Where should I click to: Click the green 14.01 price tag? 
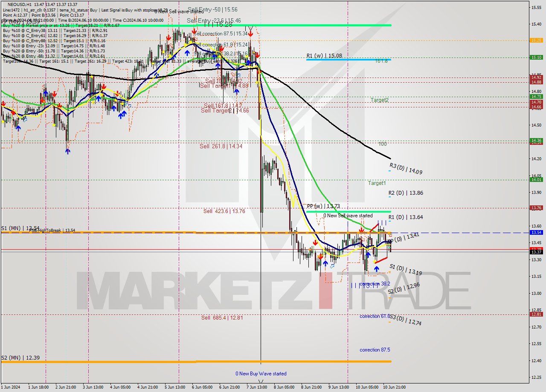tap(536, 180)
